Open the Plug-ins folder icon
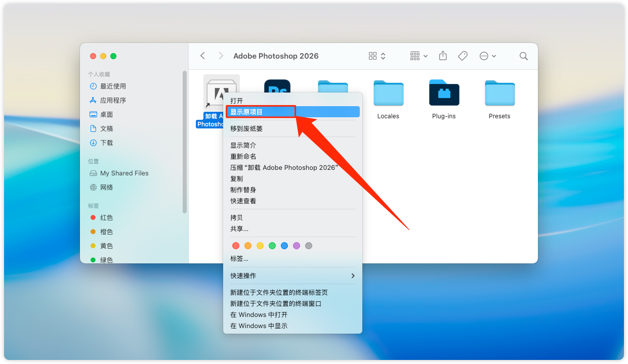 (444, 93)
